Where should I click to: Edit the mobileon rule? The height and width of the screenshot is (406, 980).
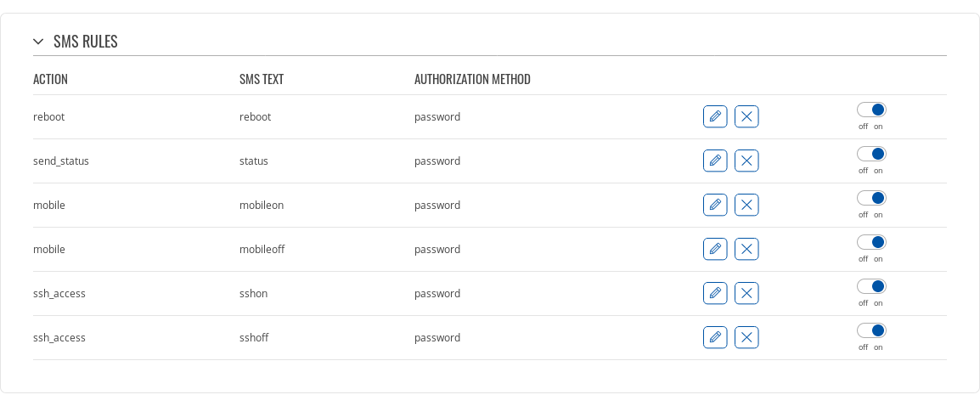pos(715,205)
